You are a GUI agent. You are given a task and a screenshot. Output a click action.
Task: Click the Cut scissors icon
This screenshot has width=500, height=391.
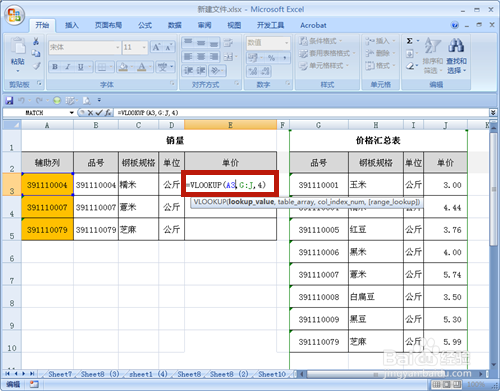click(x=36, y=41)
